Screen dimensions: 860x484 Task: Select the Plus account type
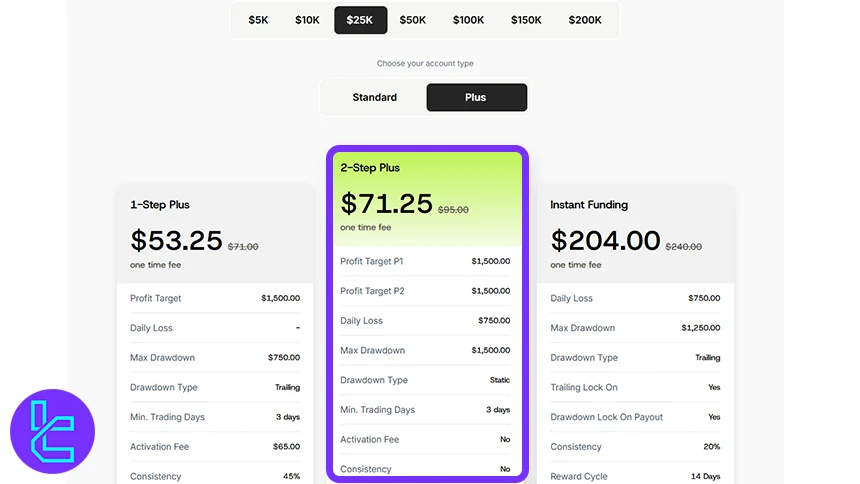[x=476, y=98]
